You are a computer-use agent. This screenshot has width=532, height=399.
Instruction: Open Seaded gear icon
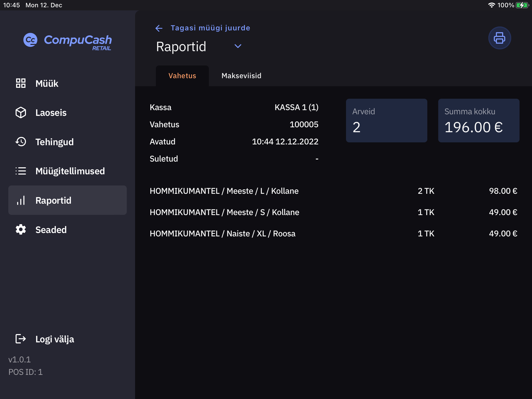pos(21,230)
